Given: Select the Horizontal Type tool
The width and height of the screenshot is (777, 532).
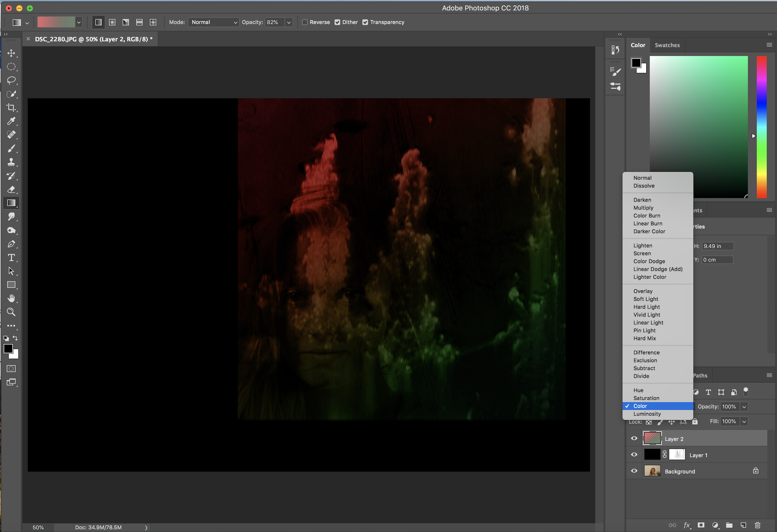Looking at the screenshot, I should click(11, 258).
